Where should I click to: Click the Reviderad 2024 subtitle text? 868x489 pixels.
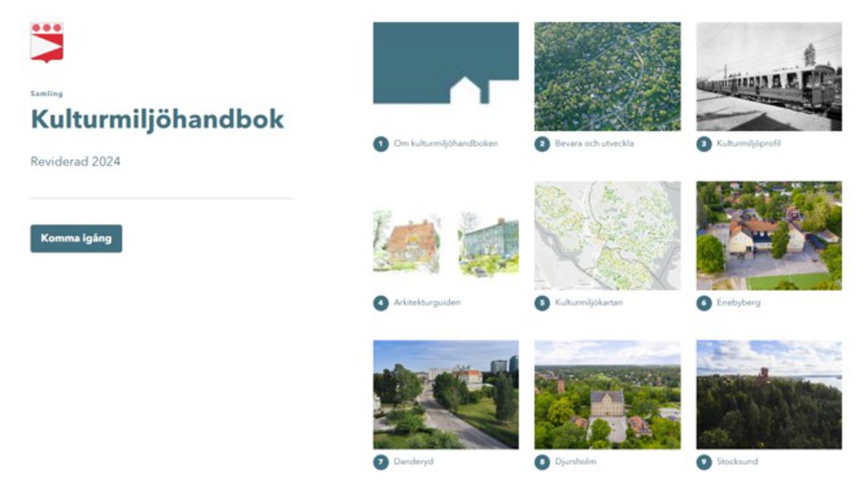click(75, 161)
